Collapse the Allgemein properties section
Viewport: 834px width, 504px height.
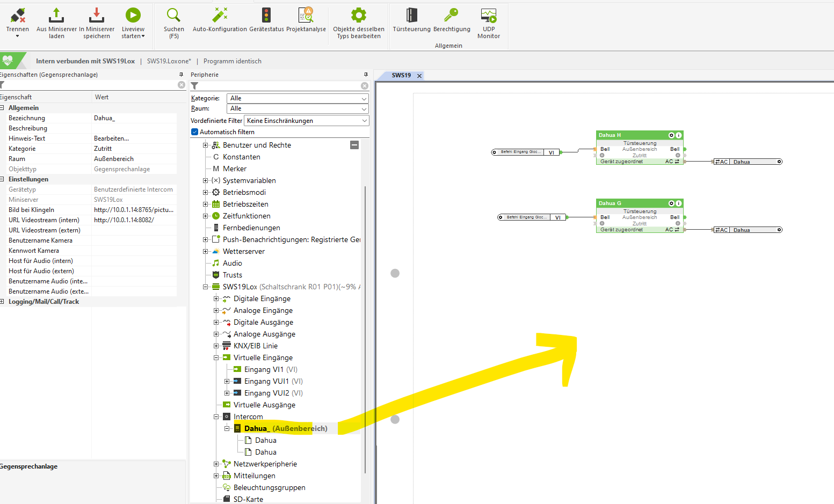coord(2,108)
